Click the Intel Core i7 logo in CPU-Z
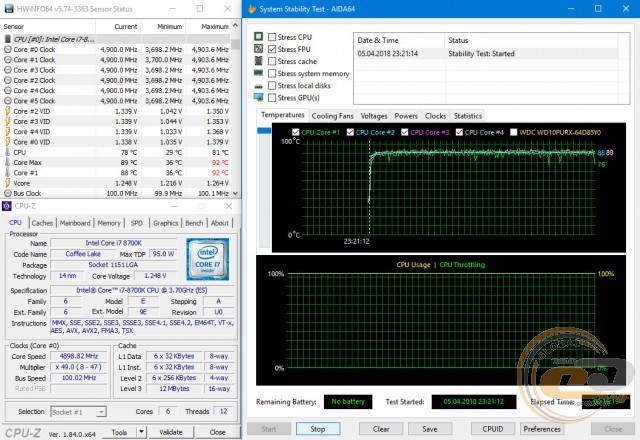The height and width of the screenshot is (440, 640). tap(208, 260)
